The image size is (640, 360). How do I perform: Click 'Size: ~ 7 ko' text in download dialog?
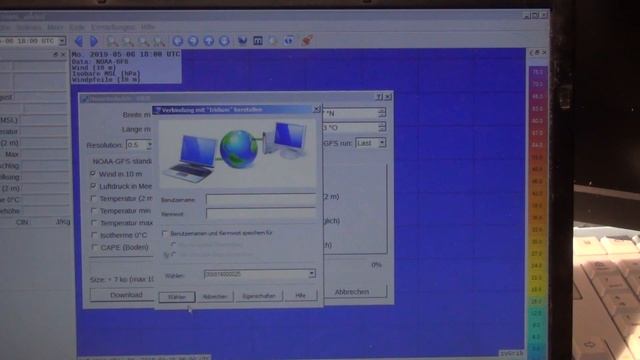coord(122,280)
